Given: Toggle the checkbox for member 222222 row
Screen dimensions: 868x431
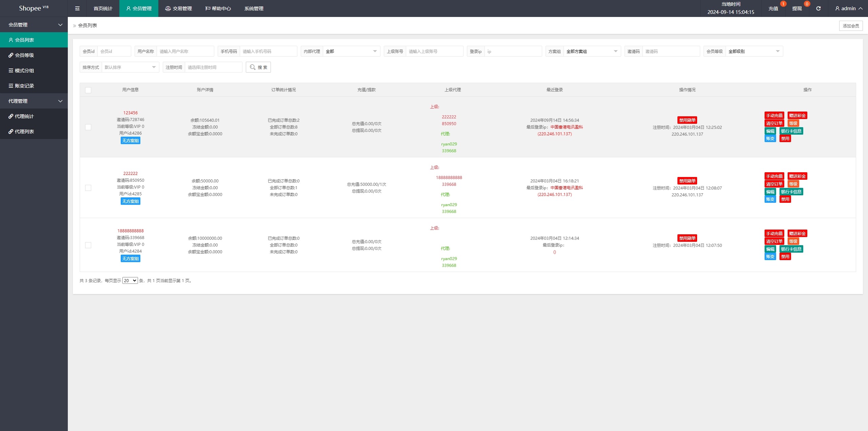Looking at the screenshot, I should coord(88,188).
